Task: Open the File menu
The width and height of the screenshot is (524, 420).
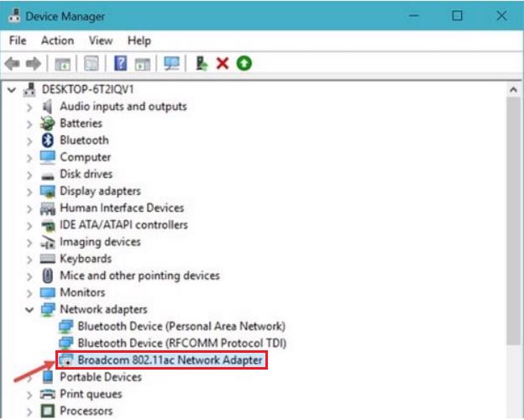Action: pyautogui.click(x=18, y=41)
